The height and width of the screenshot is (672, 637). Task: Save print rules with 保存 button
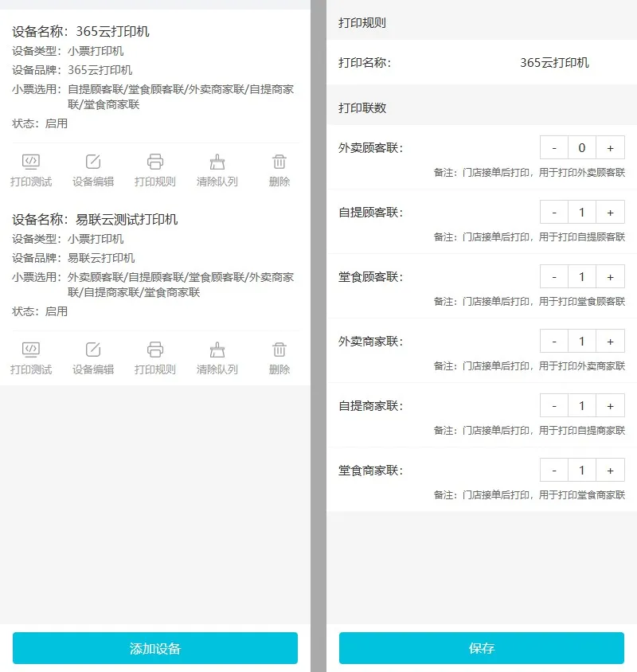tap(482, 648)
